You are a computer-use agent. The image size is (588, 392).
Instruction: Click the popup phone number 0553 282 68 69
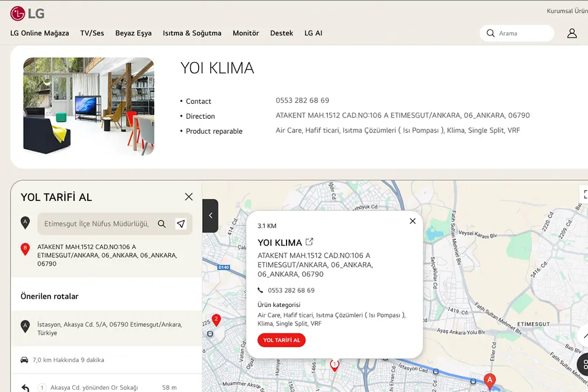pyautogui.click(x=291, y=290)
